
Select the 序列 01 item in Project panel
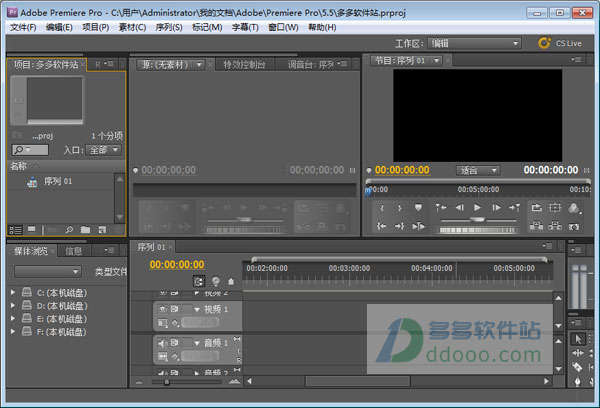[57, 181]
